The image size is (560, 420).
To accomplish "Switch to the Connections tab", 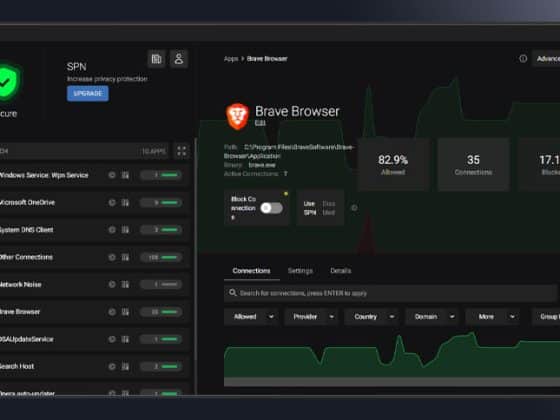I will [x=251, y=271].
